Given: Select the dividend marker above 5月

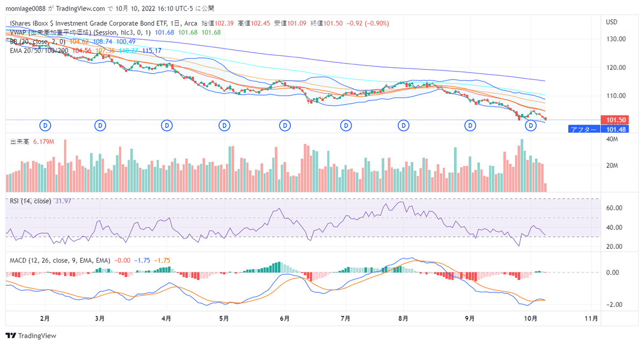Looking at the screenshot, I should click(x=224, y=125).
